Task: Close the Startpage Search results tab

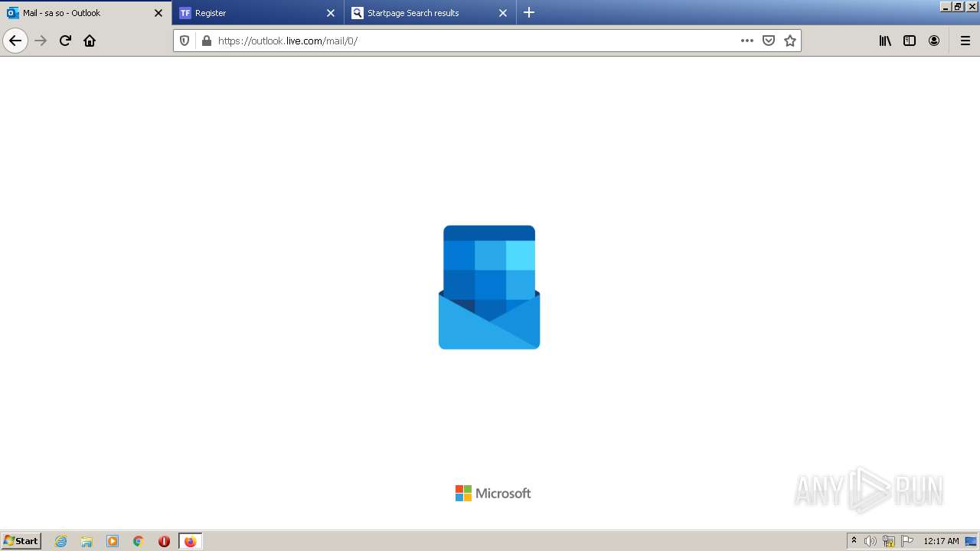Action: 503,13
